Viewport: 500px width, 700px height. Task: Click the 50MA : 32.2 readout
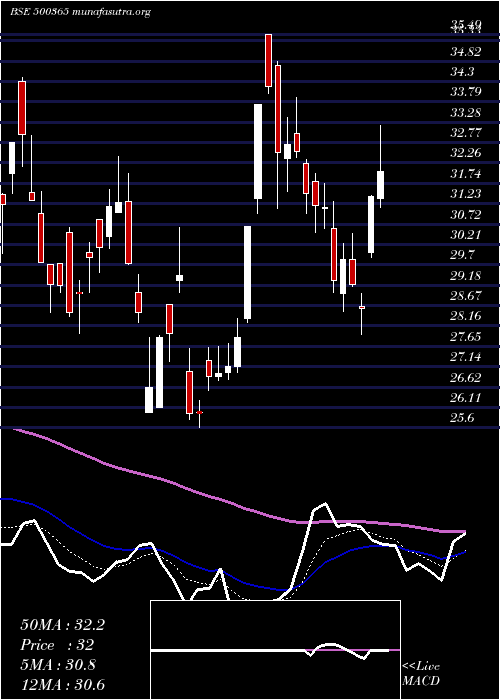tap(62, 625)
